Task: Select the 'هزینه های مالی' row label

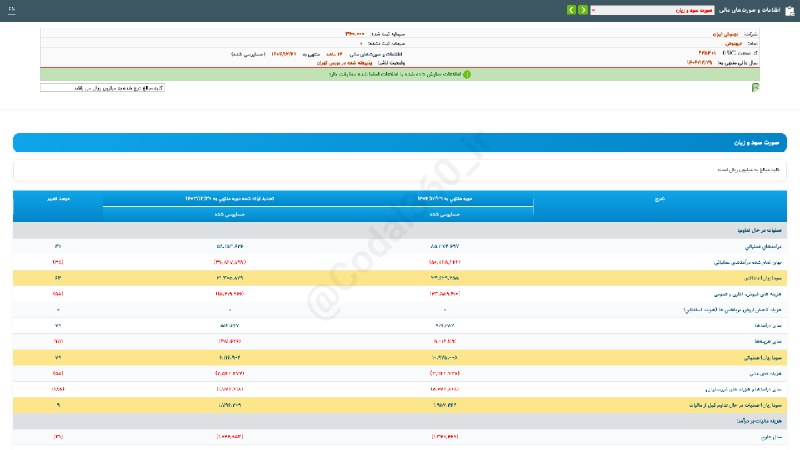Action: pos(766,373)
